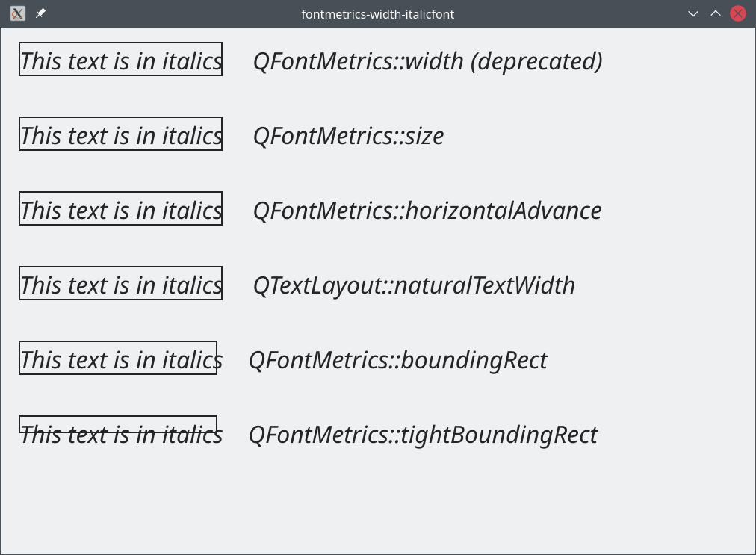Viewport: 756px width, 555px height.
Task: Click the italic sample beside QFontMetrics::width
Action: pos(120,61)
